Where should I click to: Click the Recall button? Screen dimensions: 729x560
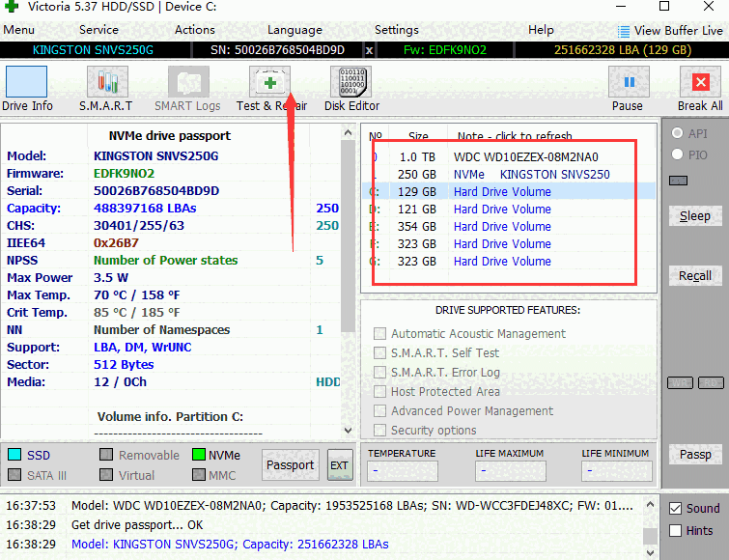click(x=695, y=275)
